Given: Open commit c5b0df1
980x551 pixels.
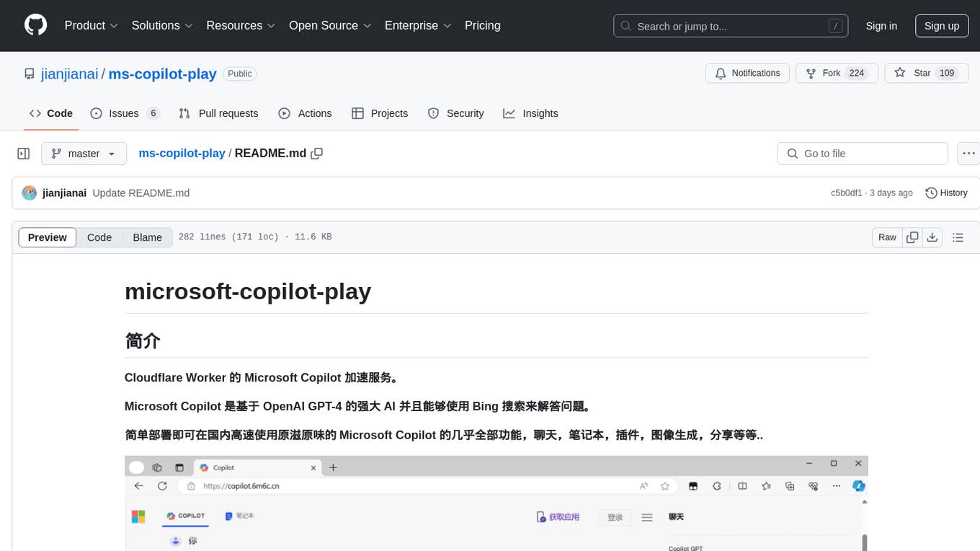Looking at the screenshot, I should [847, 193].
